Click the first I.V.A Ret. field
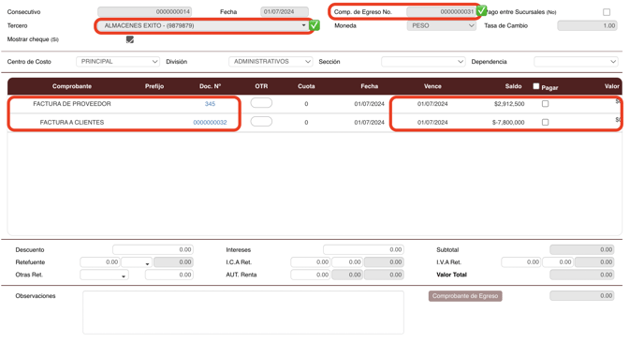 (x=521, y=262)
